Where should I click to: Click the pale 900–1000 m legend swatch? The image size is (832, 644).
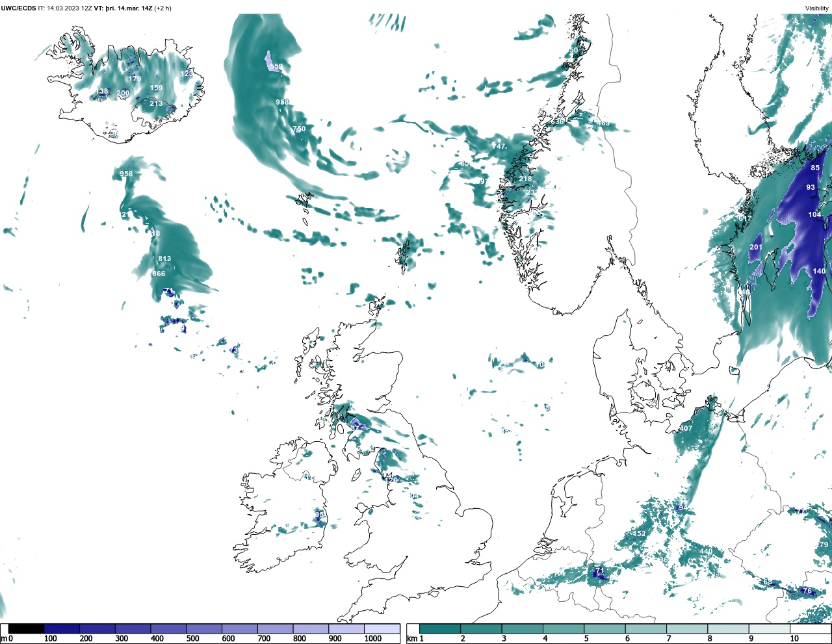346,629
